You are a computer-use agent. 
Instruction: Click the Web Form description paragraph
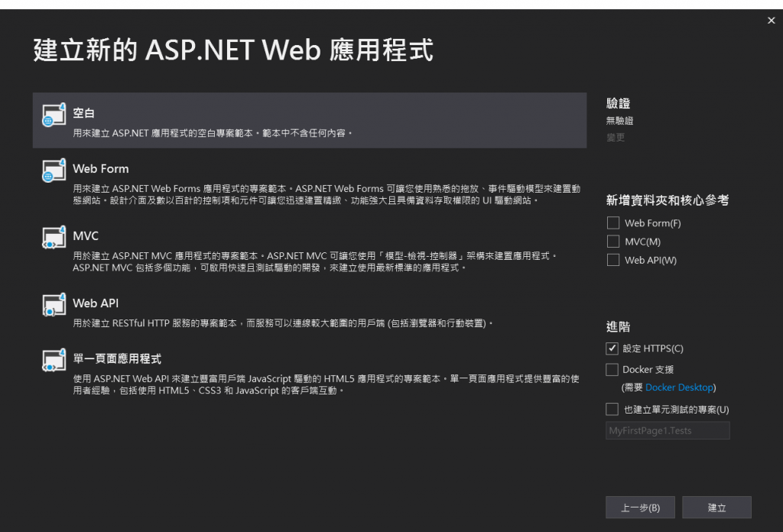point(327,195)
